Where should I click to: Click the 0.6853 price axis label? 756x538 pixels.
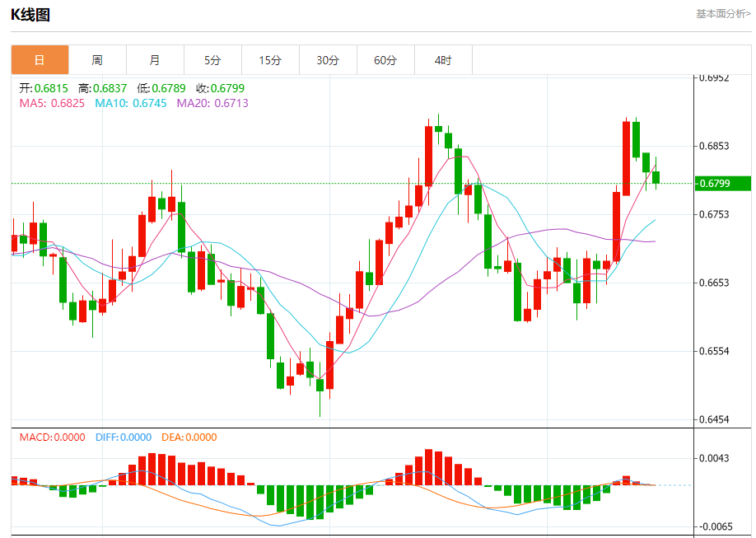point(715,146)
